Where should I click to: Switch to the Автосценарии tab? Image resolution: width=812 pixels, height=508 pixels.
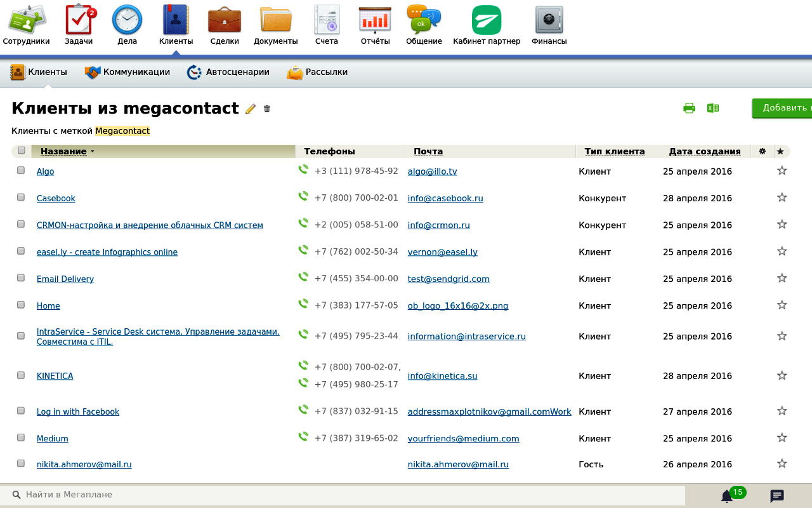pyautogui.click(x=228, y=72)
